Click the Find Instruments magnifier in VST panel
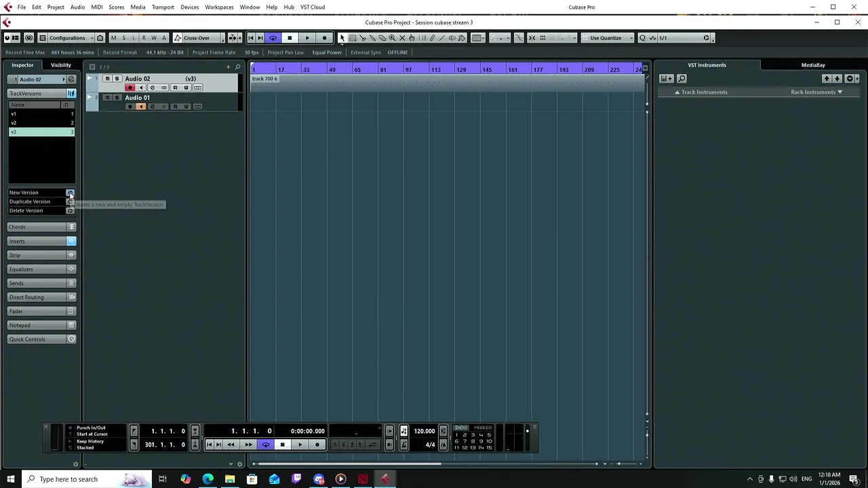868x488 pixels. pos(682,79)
